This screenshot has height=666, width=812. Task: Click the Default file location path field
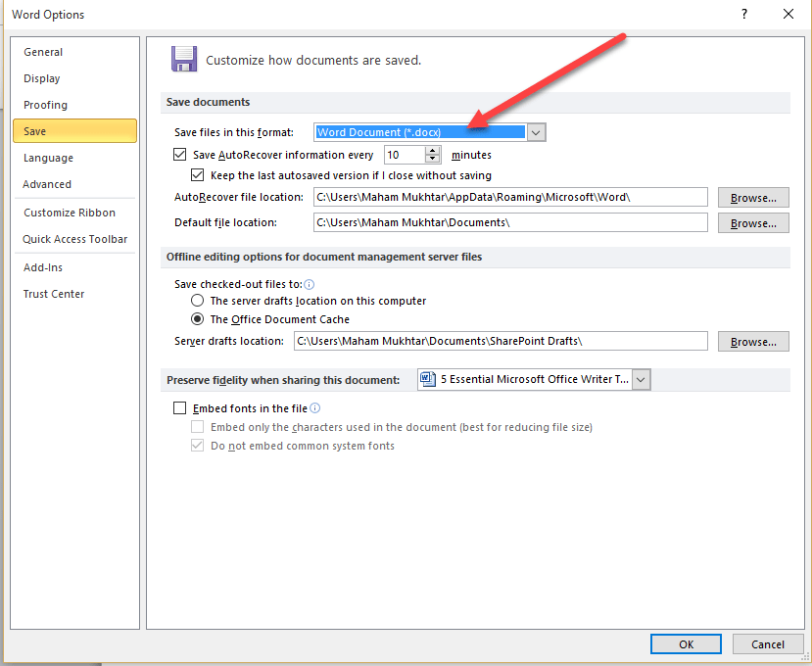point(510,222)
